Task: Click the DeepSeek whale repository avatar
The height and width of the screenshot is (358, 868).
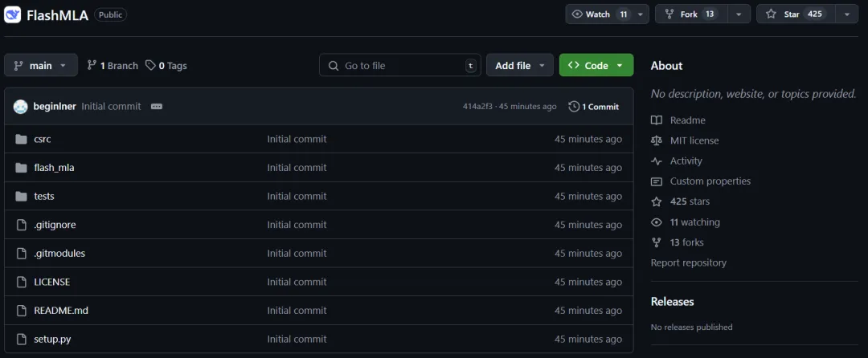Action: [12, 14]
